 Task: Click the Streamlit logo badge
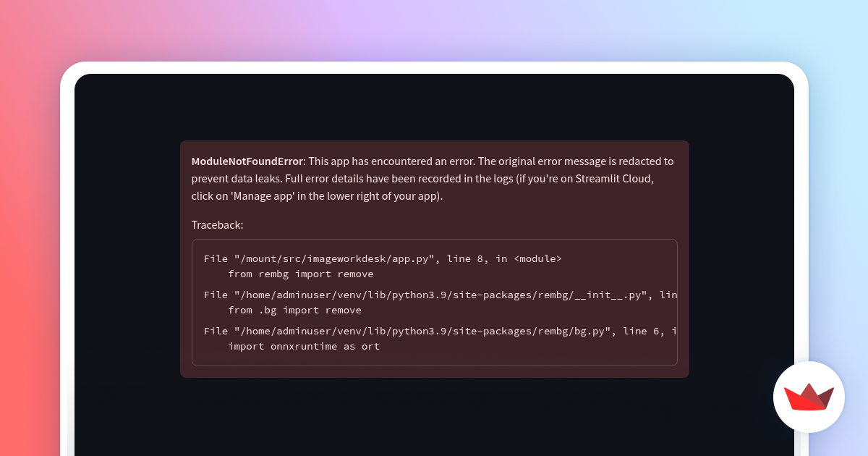coord(809,397)
